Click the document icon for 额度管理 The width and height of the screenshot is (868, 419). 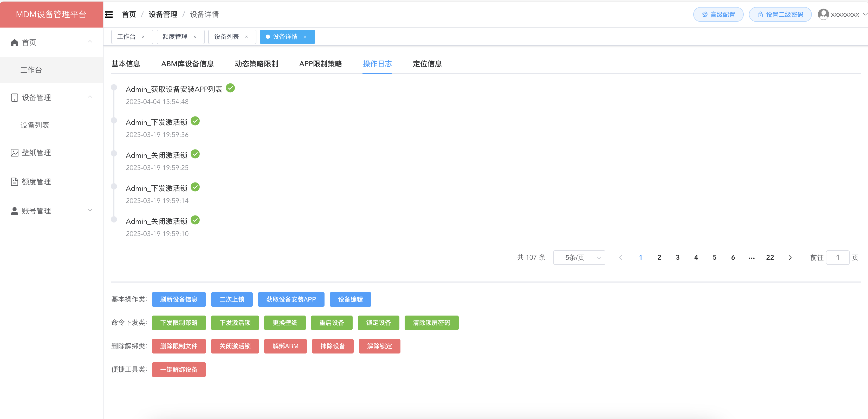pyautogui.click(x=15, y=182)
